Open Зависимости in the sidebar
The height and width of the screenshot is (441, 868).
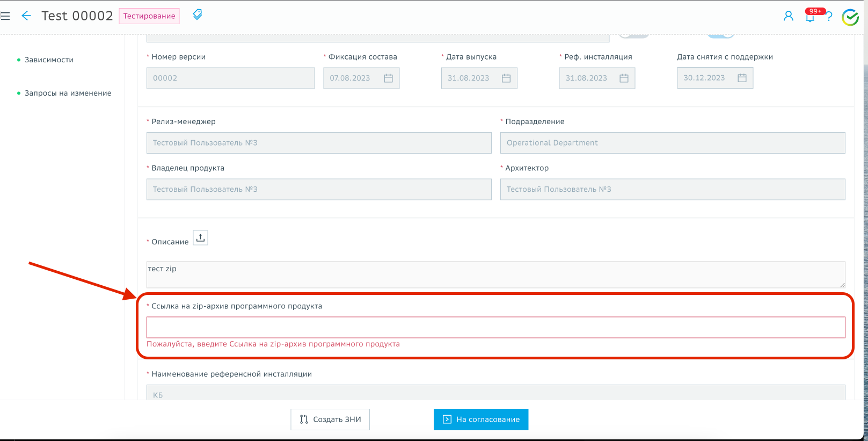click(x=49, y=60)
